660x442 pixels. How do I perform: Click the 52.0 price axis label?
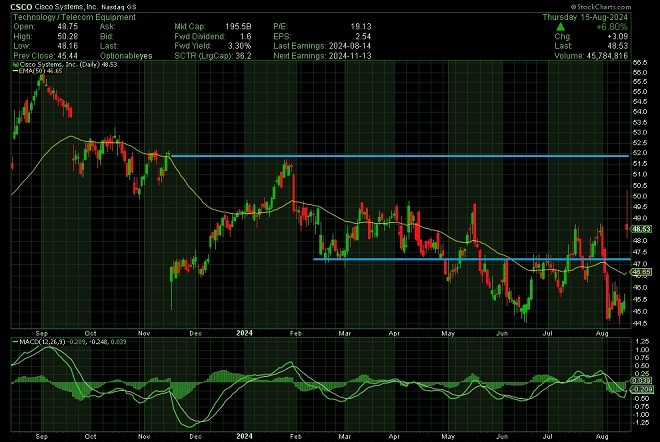click(x=640, y=152)
